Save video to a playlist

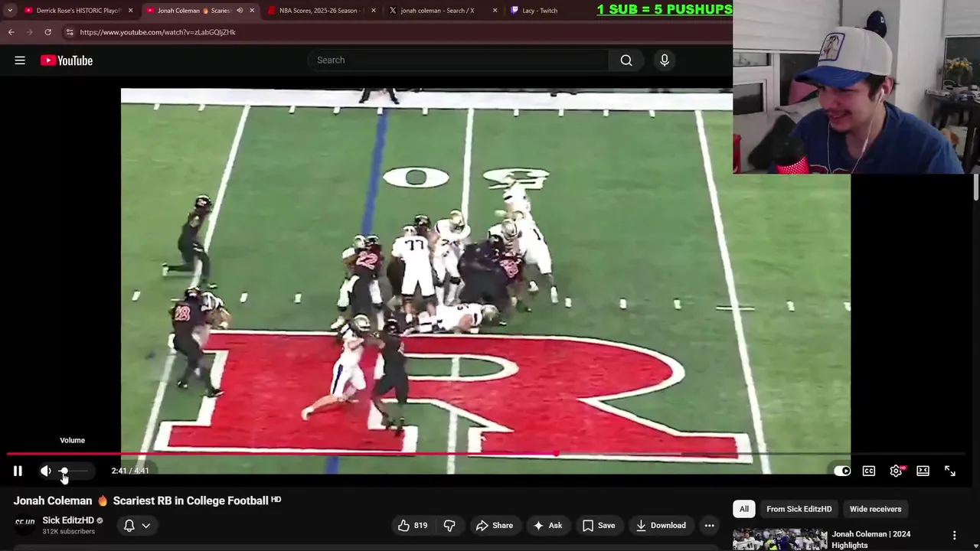click(x=599, y=525)
